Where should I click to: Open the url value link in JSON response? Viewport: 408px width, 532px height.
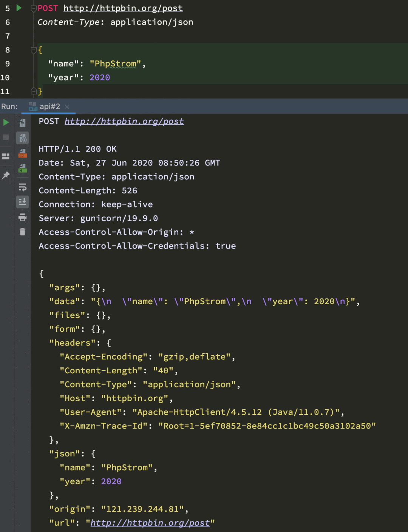[x=150, y=523]
